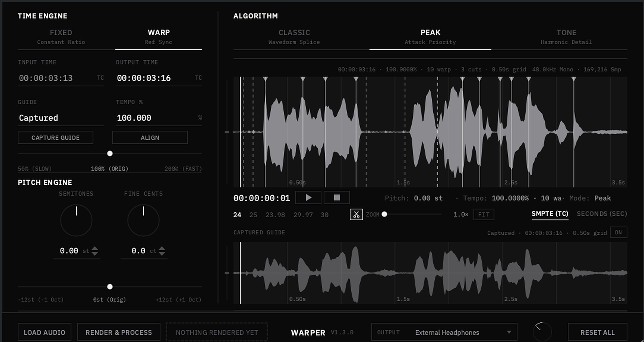Viewport: 644px width, 342px height.
Task: Select 24 fps frame rate
Action: pos(237,215)
